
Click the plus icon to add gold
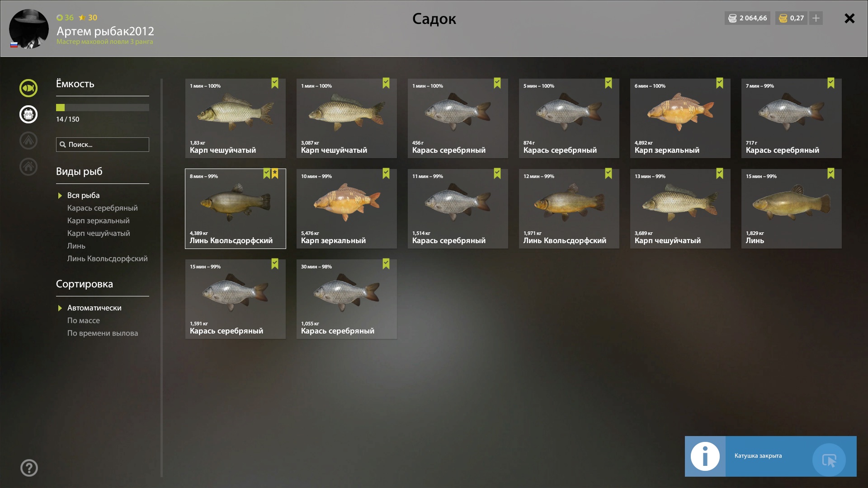[816, 18]
